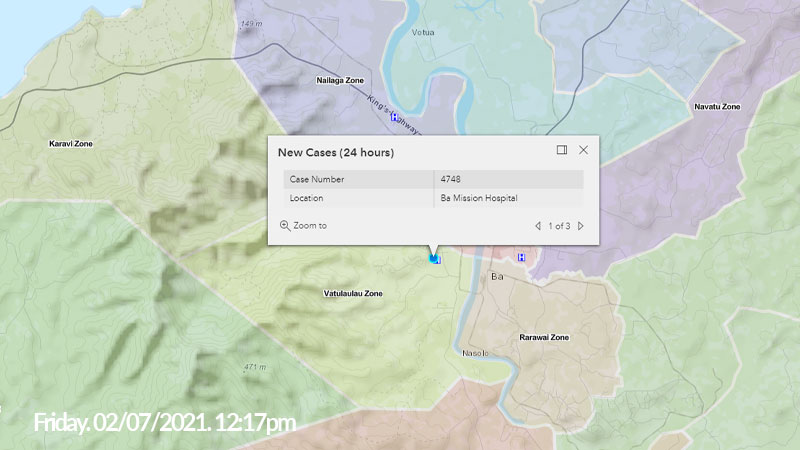Click the Zoom to link
This screenshot has width=800, height=450.
click(x=304, y=226)
